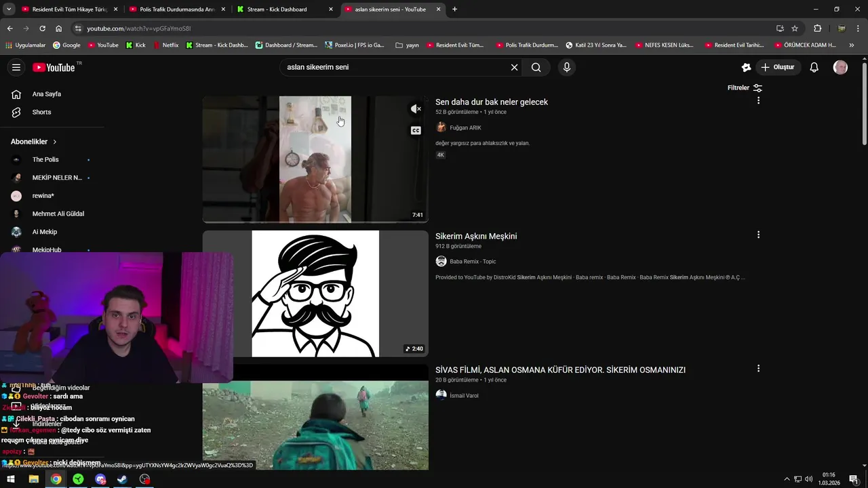868x488 pixels.
Task: Open the 'SİVAS FİLMİ, ASLAN OSMANA' video title
Action: pyautogui.click(x=560, y=370)
